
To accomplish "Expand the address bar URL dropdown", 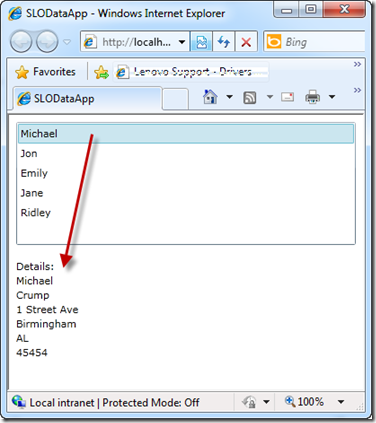I will 182,42.
